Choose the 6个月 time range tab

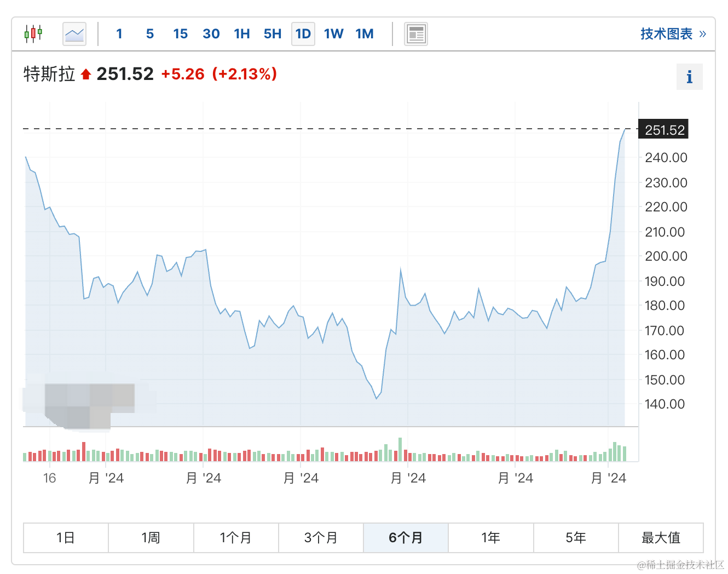point(406,538)
